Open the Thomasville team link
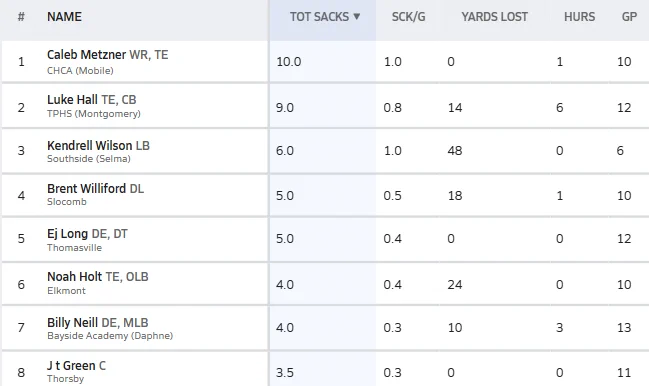The height and width of the screenshot is (386, 649). [74, 247]
